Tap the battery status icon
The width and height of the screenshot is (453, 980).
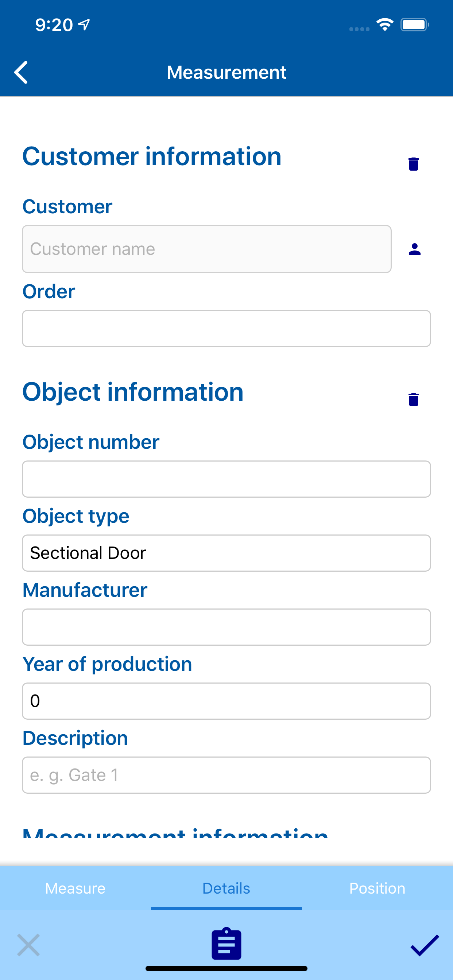(x=415, y=25)
